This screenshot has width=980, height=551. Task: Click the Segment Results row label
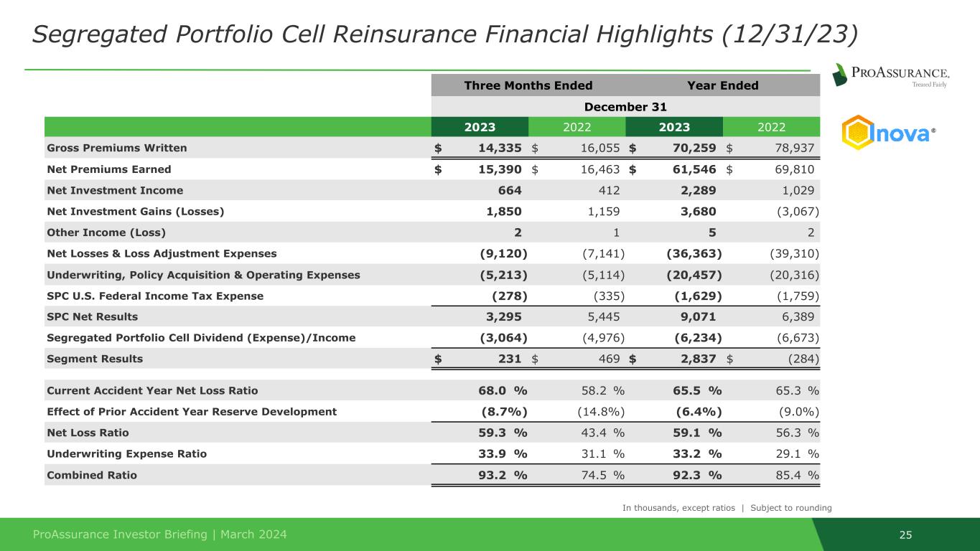[95, 359]
